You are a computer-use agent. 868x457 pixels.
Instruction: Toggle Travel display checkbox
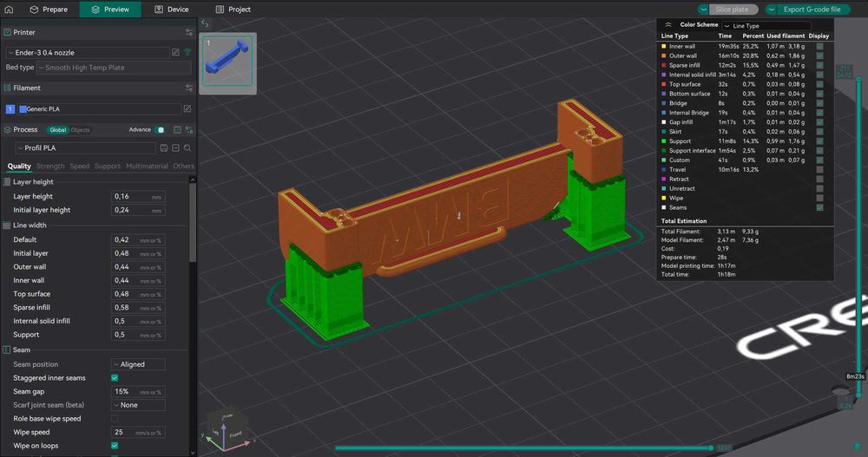click(820, 170)
